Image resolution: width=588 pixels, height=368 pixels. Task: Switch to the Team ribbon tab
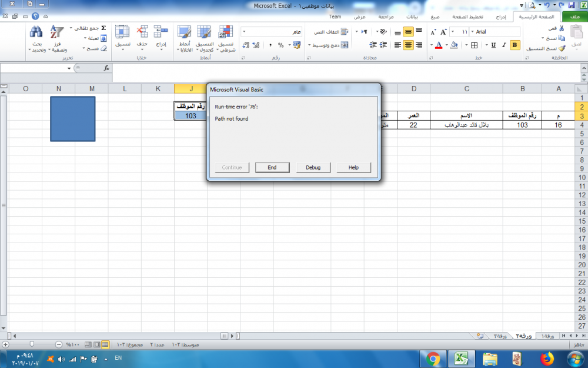(335, 17)
